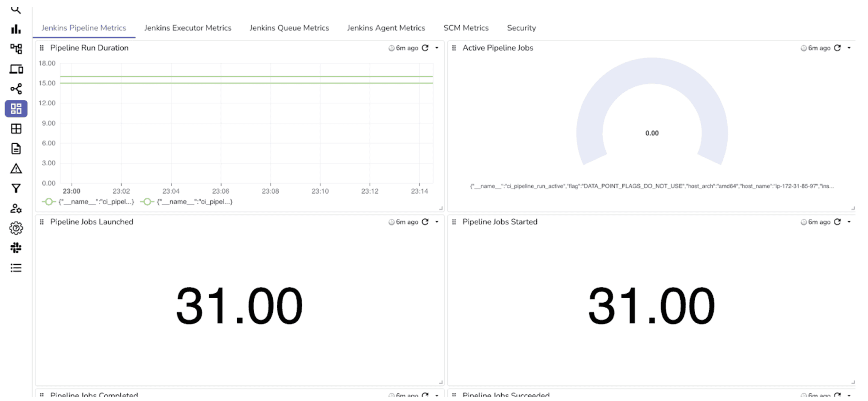Refresh the Pipeline Run Duration panel

pos(425,48)
